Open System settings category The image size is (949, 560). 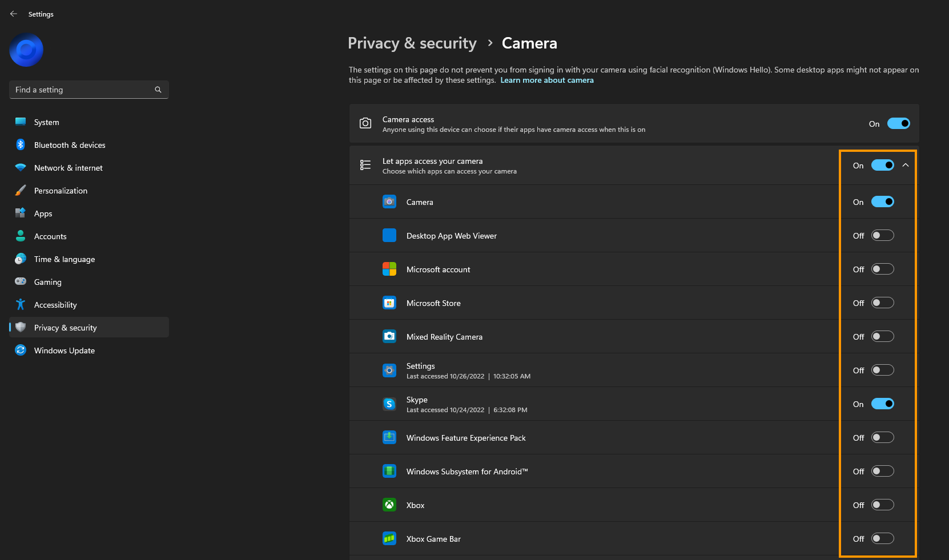click(89, 122)
